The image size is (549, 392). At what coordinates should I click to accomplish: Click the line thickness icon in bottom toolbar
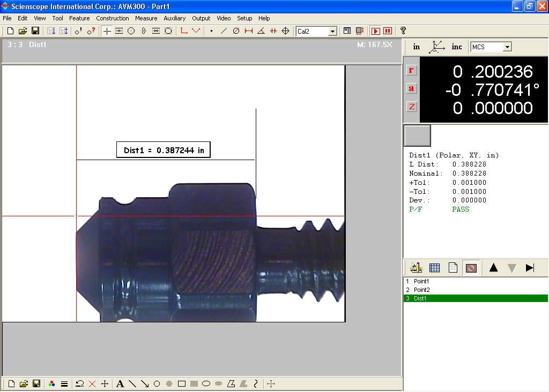coord(64,384)
